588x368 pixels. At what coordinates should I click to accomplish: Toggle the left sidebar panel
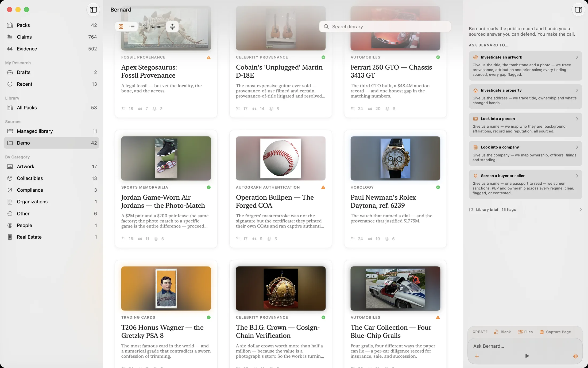[x=93, y=10]
